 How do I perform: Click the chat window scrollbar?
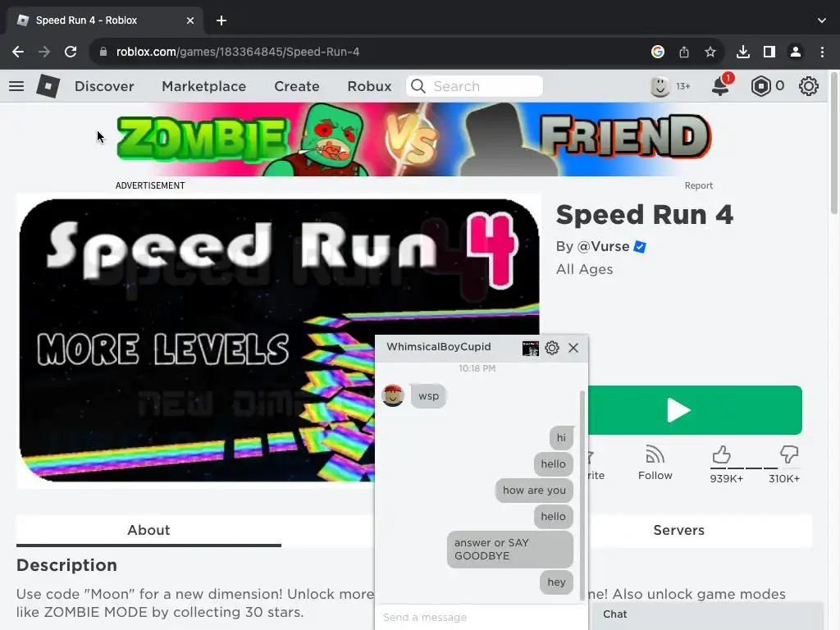point(582,495)
